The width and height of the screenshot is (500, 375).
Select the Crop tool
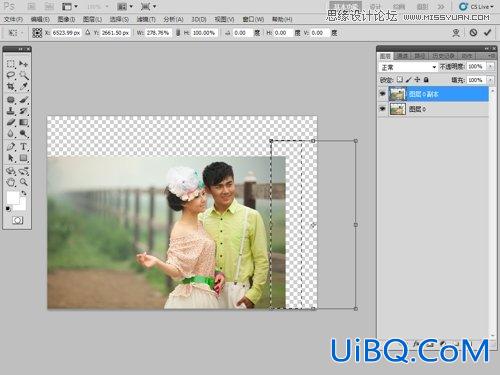coord(11,87)
